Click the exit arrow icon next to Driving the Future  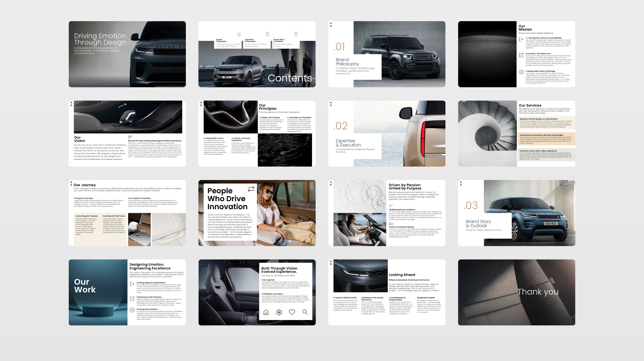coord(521,39)
